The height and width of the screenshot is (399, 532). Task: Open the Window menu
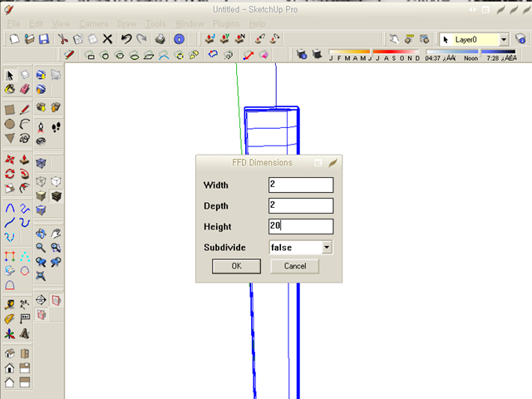tap(190, 24)
